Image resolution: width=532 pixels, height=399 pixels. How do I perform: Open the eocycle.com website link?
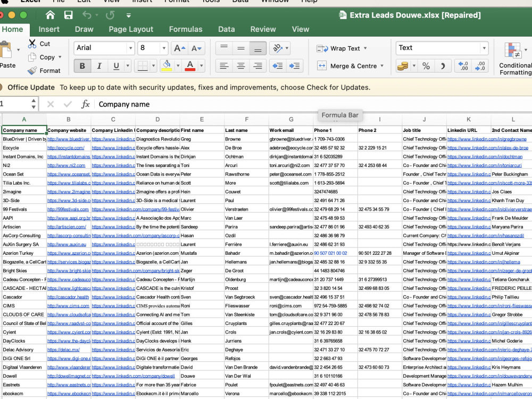pyautogui.click(x=66, y=148)
